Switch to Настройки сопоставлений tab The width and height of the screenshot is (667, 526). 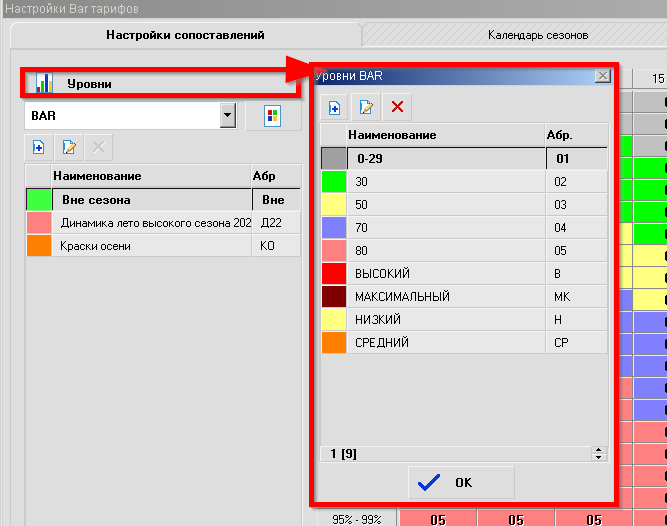[x=186, y=35]
